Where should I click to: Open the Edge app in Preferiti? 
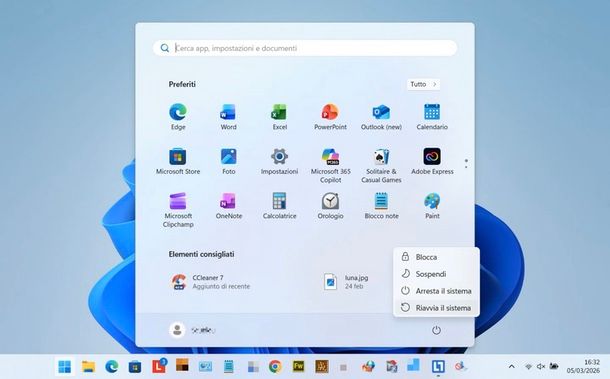pos(178,116)
